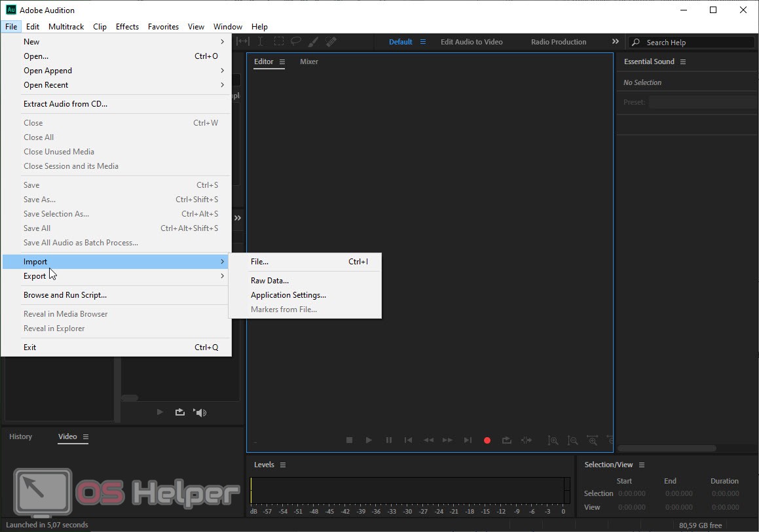Switch to the Mixer tab
The width and height of the screenshot is (759, 532).
pos(309,62)
